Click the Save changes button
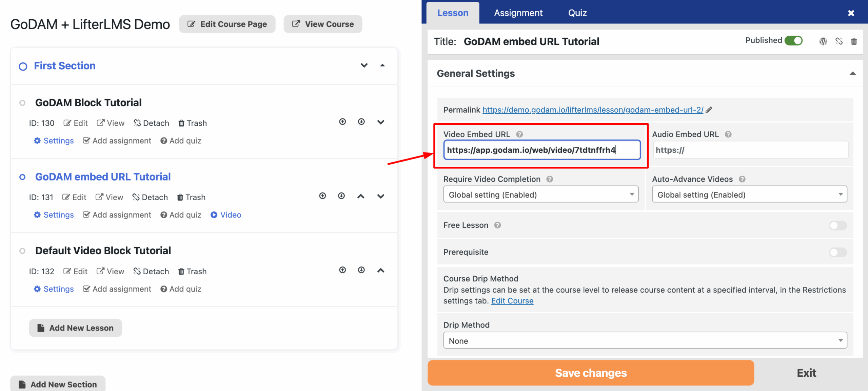This screenshot has width=868, height=391. (590, 373)
